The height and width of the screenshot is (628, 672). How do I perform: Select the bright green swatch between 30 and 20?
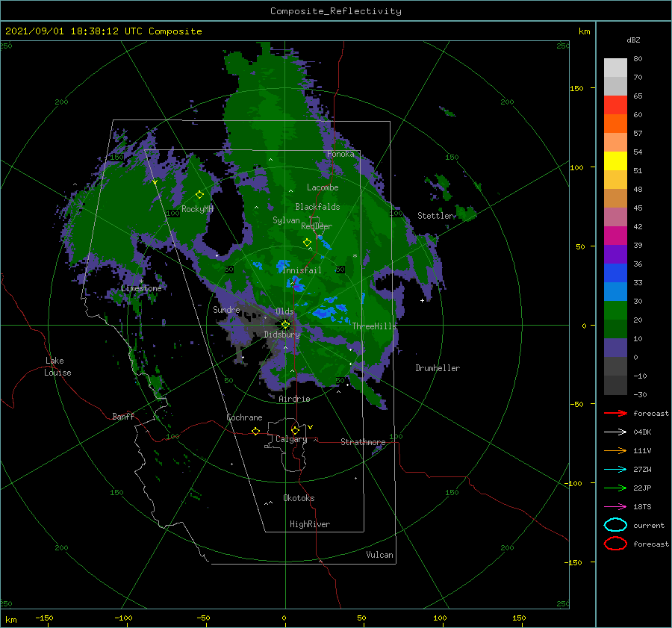(615, 311)
